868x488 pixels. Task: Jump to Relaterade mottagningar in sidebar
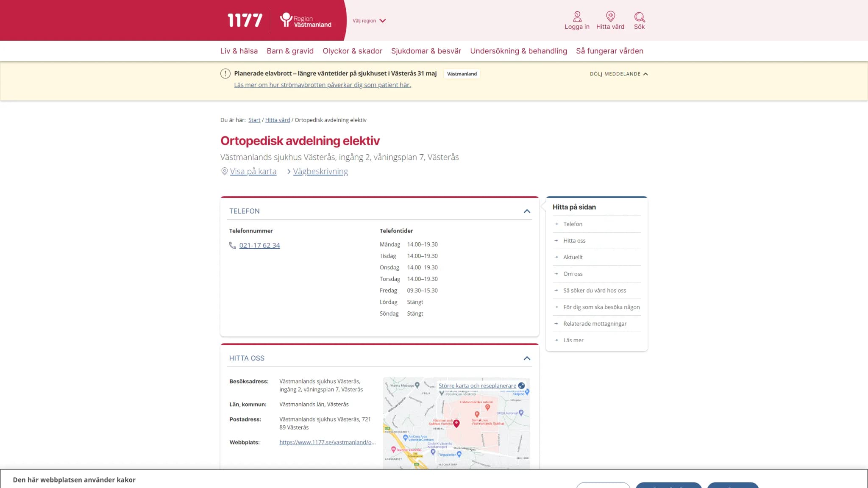click(x=595, y=324)
